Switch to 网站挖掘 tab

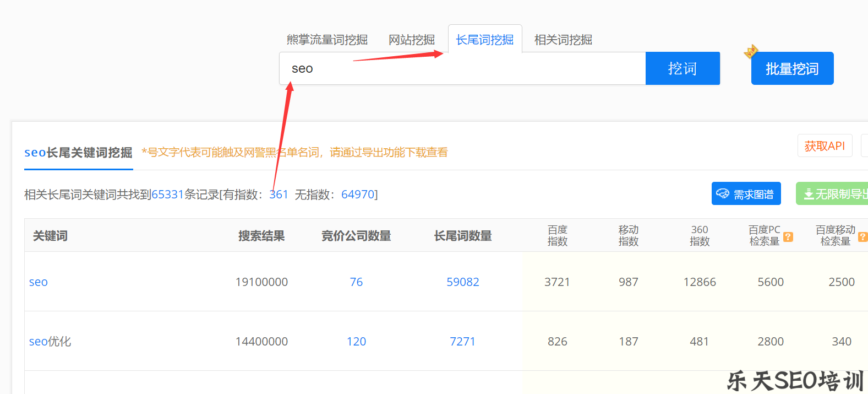(411, 40)
